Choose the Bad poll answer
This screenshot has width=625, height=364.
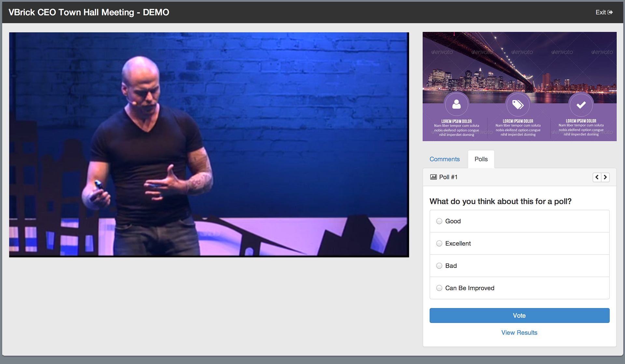coord(439,266)
